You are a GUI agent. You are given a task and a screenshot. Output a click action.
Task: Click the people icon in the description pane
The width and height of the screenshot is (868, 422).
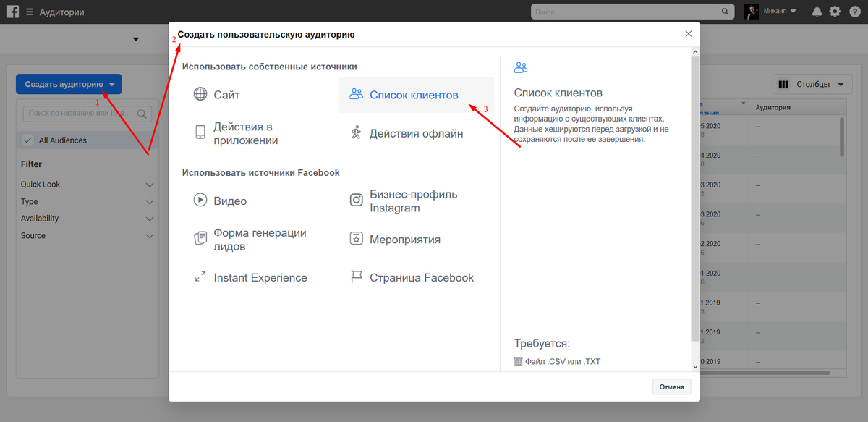tap(521, 67)
